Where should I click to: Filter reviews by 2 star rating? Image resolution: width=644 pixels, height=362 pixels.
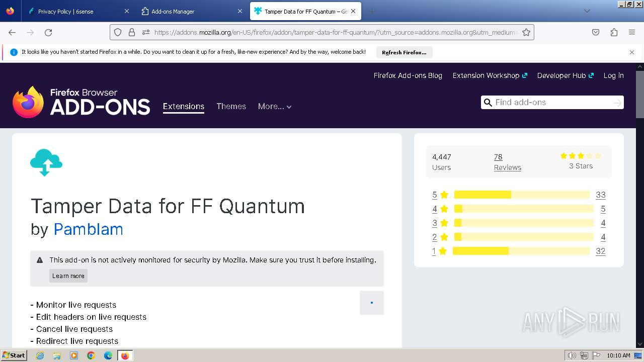point(440,237)
